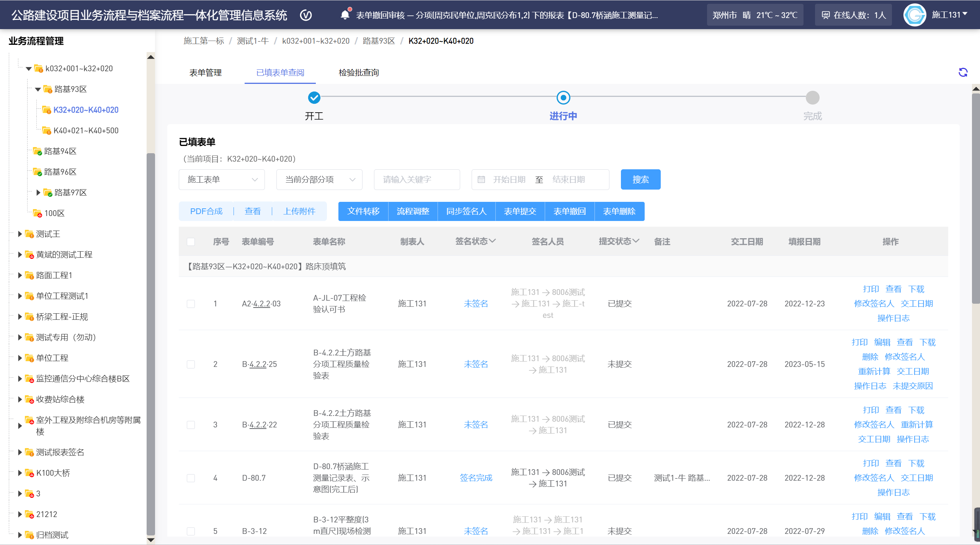Click the notification bell icon
The width and height of the screenshot is (980, 545).
(x=345, y=15)
